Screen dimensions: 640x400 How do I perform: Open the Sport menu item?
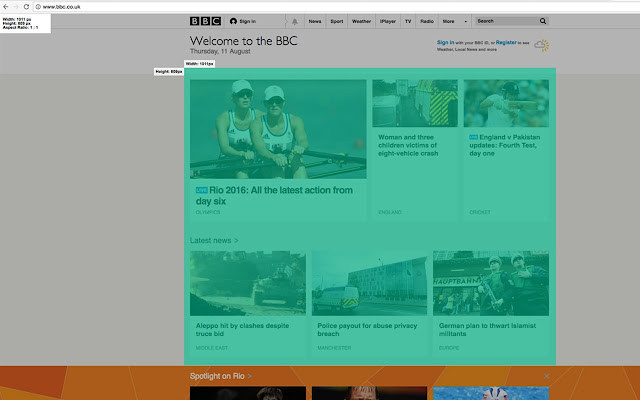click(337, 21)
